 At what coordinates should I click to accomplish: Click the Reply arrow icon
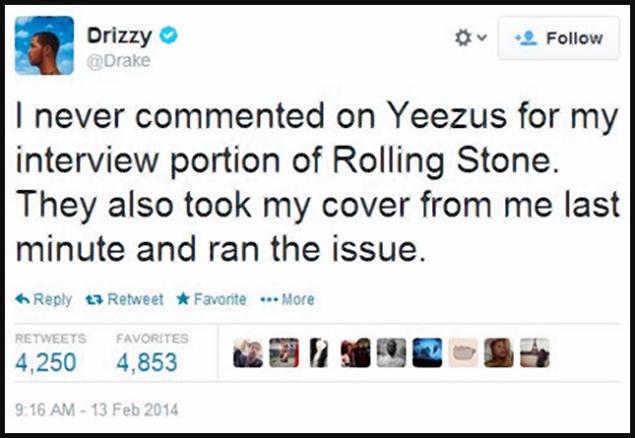click(23, 299)
